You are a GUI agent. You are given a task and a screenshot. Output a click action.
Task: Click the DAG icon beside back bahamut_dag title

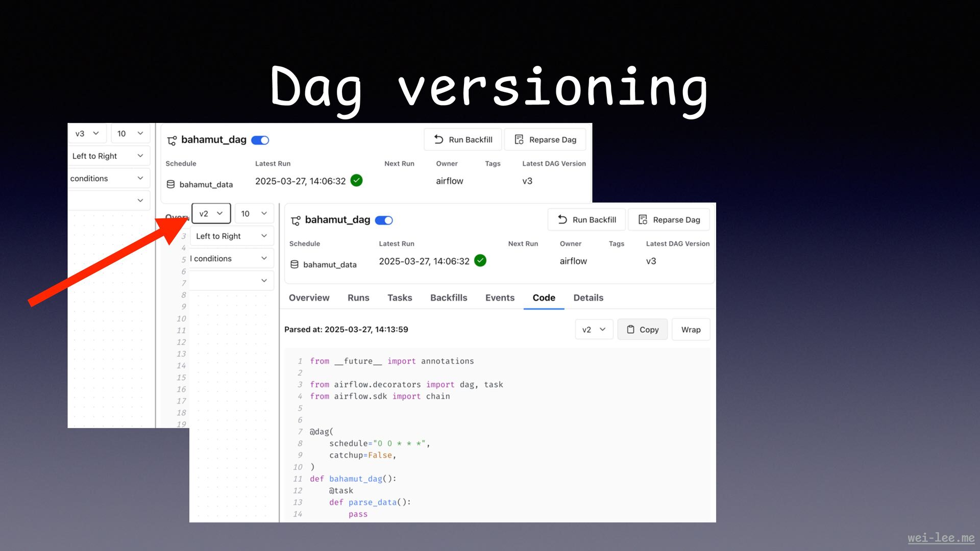[172, 140]
